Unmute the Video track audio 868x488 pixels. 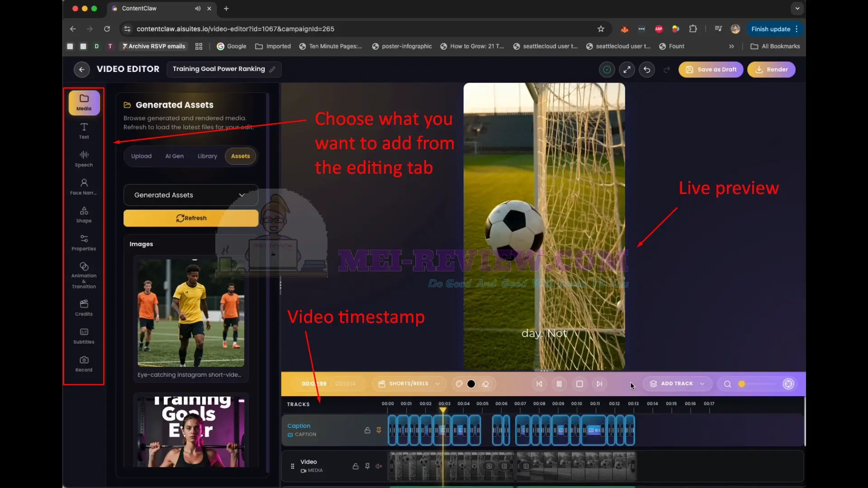(x=379, y=466)
